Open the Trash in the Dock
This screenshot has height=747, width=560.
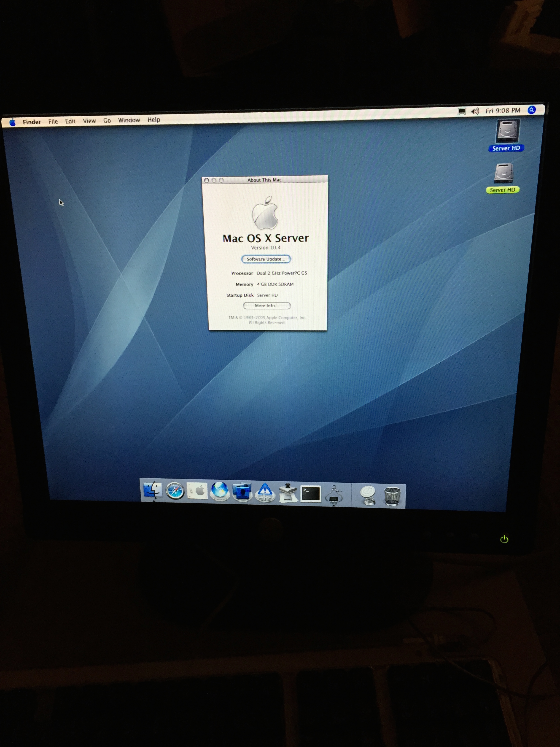tap(392, 496)
